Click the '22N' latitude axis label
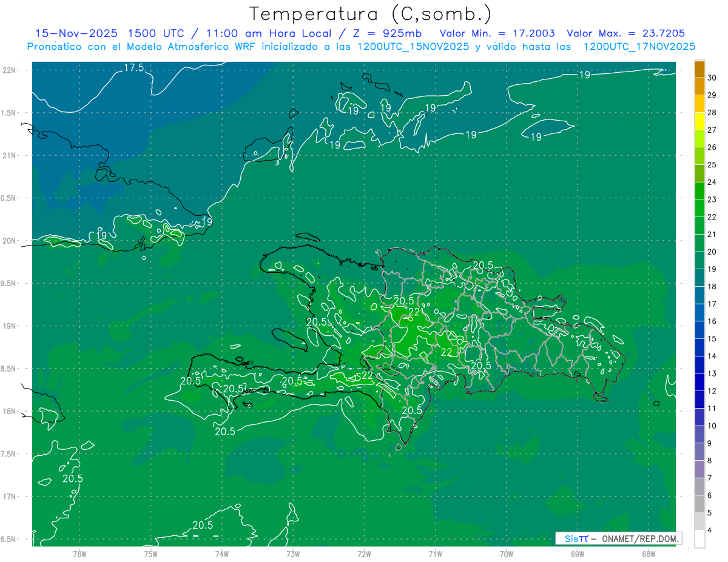Viewport: 728px width, 562px height. tap(10, 70)
